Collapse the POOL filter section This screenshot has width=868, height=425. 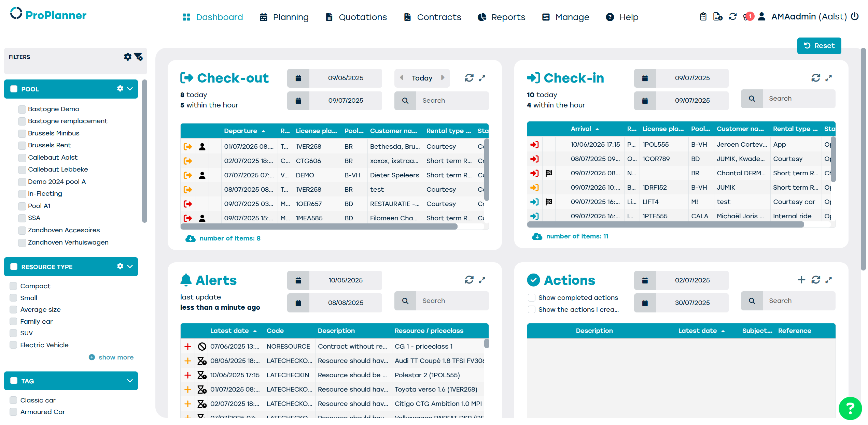click(x=130, y=89)
